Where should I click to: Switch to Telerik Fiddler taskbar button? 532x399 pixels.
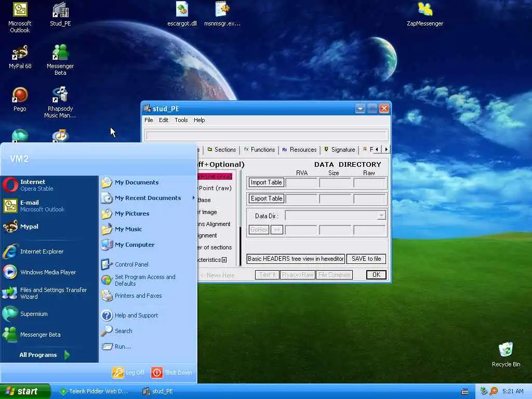[x=95, y=391]
